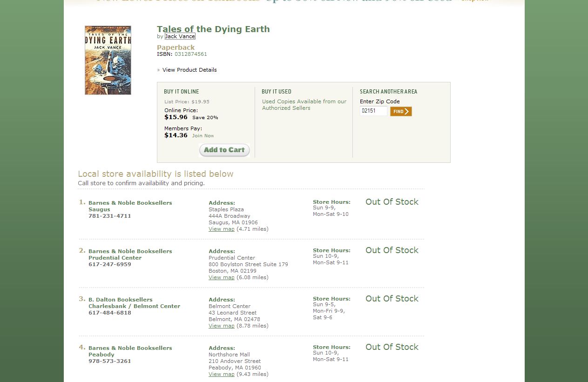Click the Tales of the Dying Earth book cover
This screenshot has height=382, width=588.
coord(108,60)
